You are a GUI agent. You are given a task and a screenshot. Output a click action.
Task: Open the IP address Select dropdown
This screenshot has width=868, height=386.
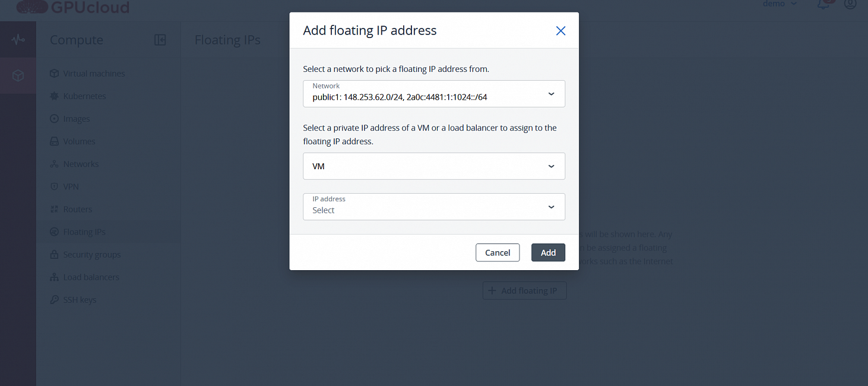tap(434, 207)
